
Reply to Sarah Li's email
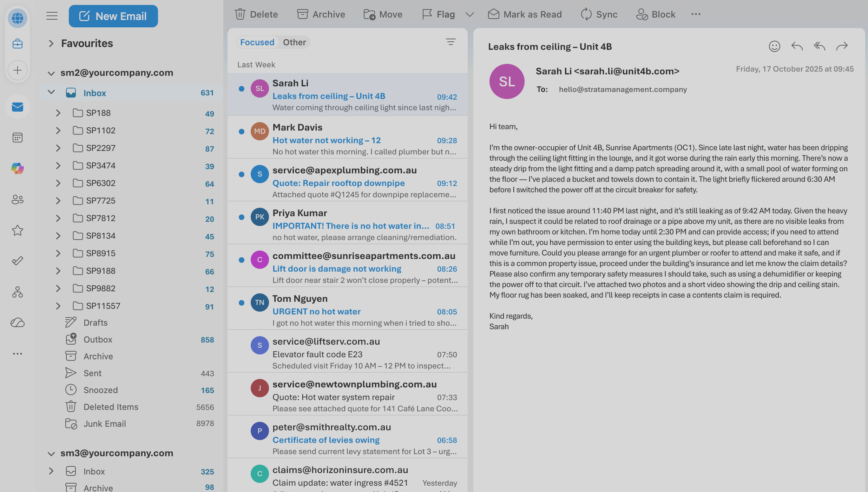coord(796,46)
